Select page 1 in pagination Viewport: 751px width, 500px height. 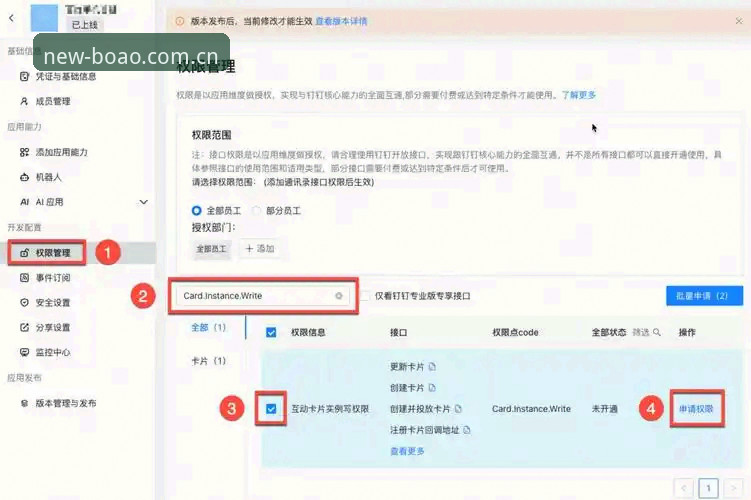pyautogui.click(x=708, y=488)
